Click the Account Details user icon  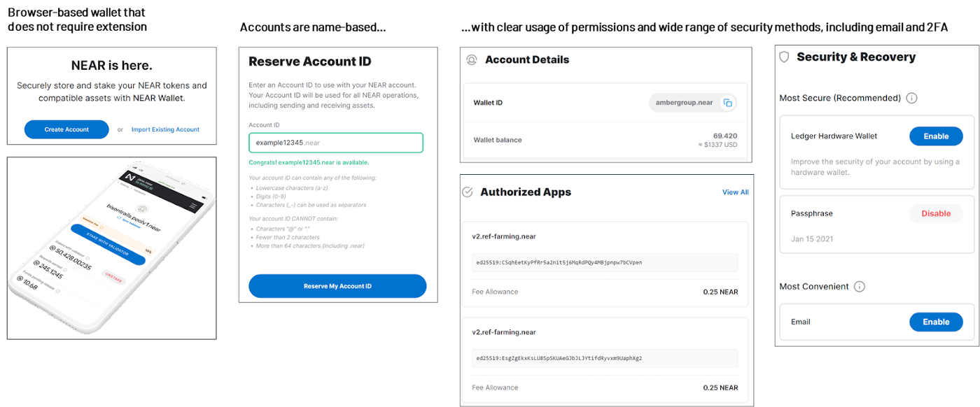pyautogui.click(x=472, y=60)
